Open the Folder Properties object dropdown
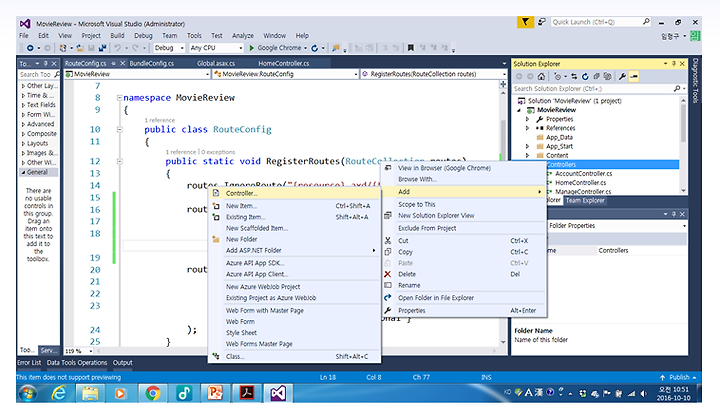The width and height of the screenshot is (720, 416). [x=684, y=226]
